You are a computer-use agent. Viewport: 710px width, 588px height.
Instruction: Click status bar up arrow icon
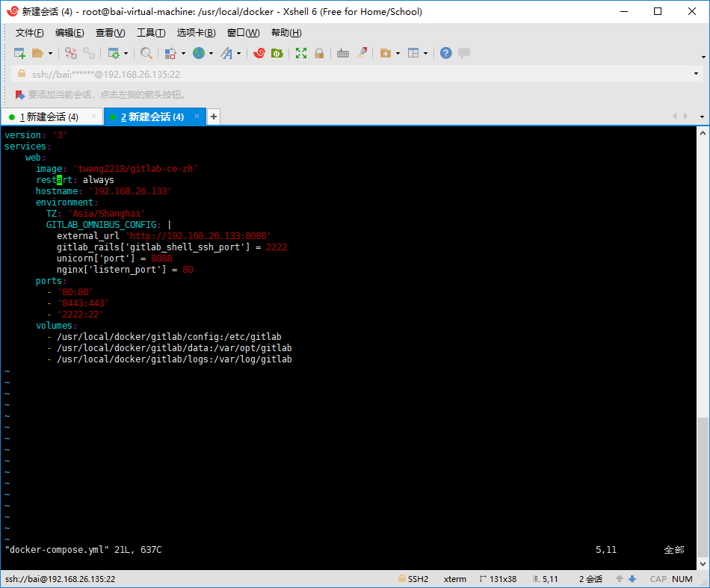click(x=620, y=578)
